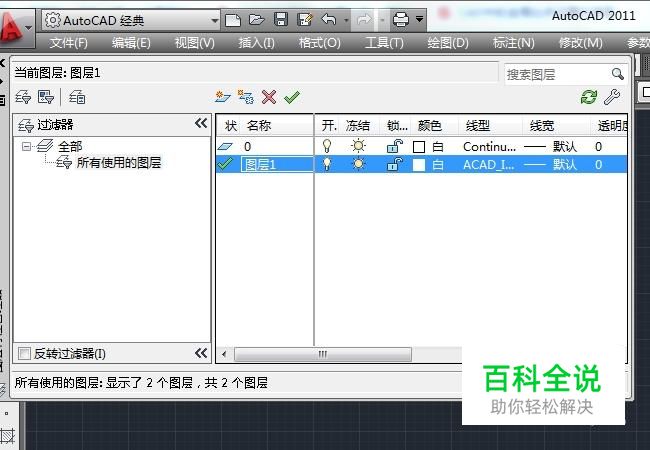Sort by the 线宽 column header
Viewport: 650px width, 450px height.
pos(556,125)
